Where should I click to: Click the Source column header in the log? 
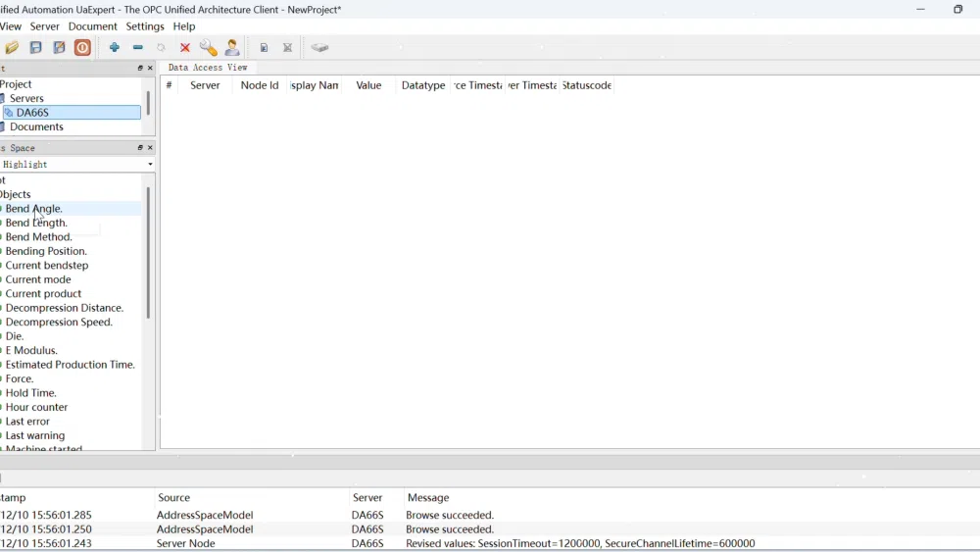click(173, 498)
